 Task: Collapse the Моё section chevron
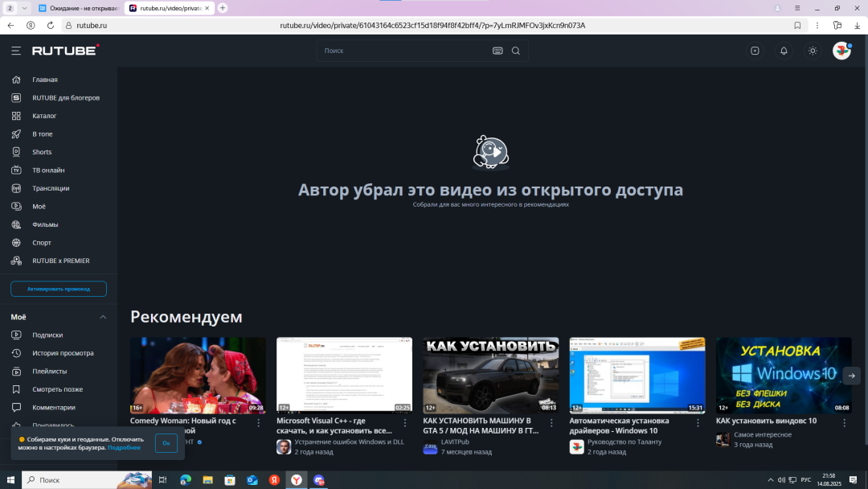[x=103, y=317]
